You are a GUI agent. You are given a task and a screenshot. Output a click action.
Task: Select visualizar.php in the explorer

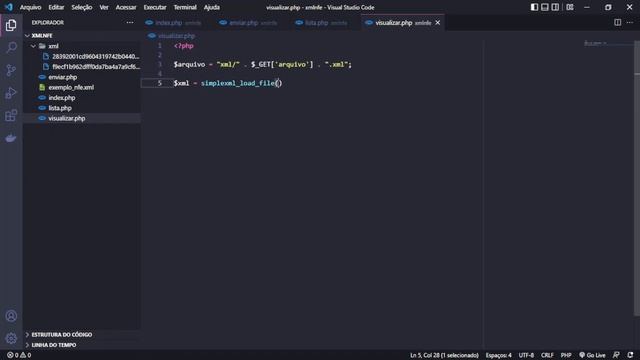click(67, 118)
